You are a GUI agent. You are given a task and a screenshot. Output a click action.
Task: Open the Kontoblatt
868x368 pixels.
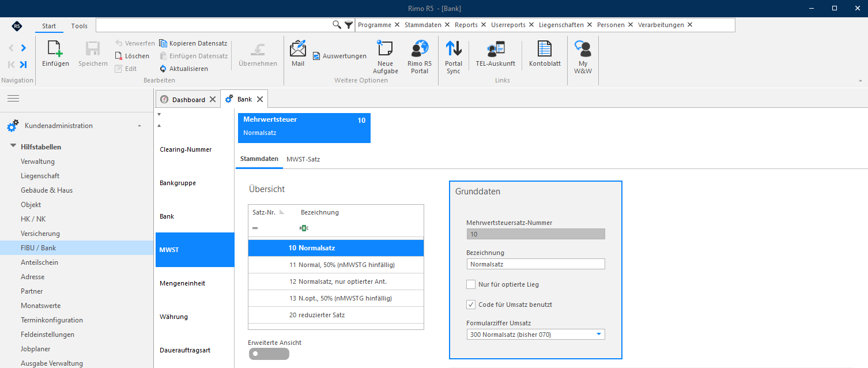(545, 54)
